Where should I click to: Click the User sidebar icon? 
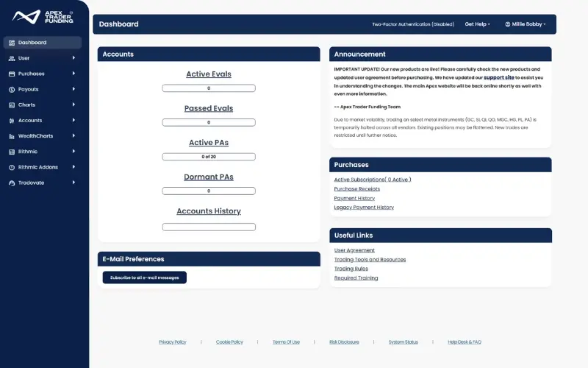coord(12,58)
